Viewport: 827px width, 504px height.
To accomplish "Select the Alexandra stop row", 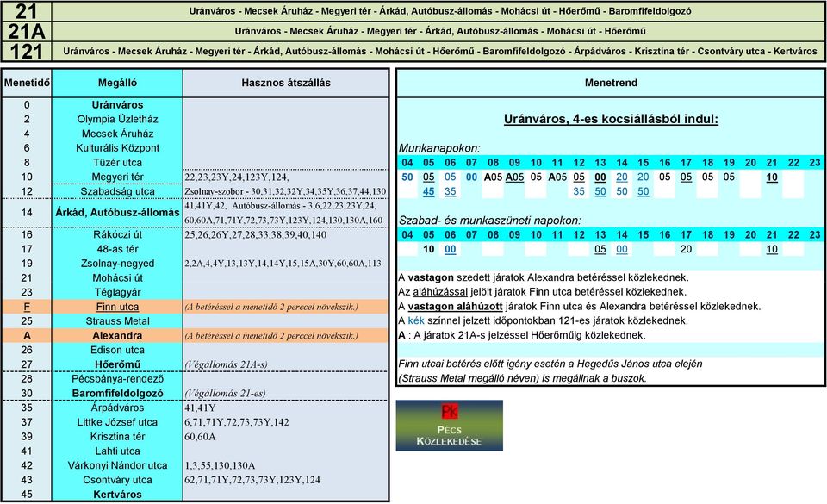I will pyautogui.click(x=117, y=336).
